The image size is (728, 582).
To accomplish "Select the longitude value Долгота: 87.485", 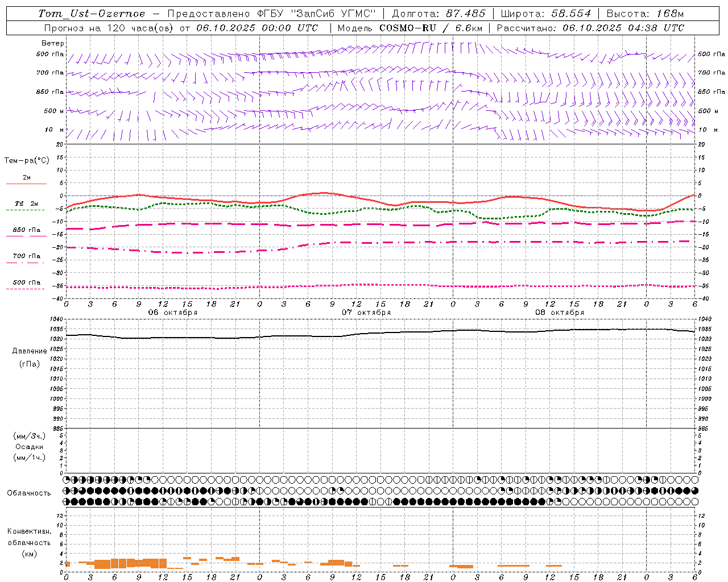I will (x=439, y=14).
